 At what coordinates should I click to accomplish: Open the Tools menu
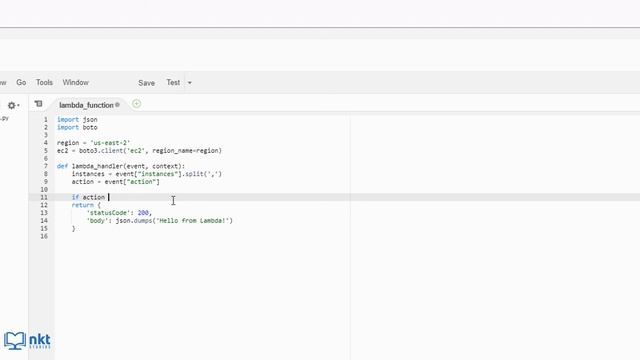click(44, 82)
